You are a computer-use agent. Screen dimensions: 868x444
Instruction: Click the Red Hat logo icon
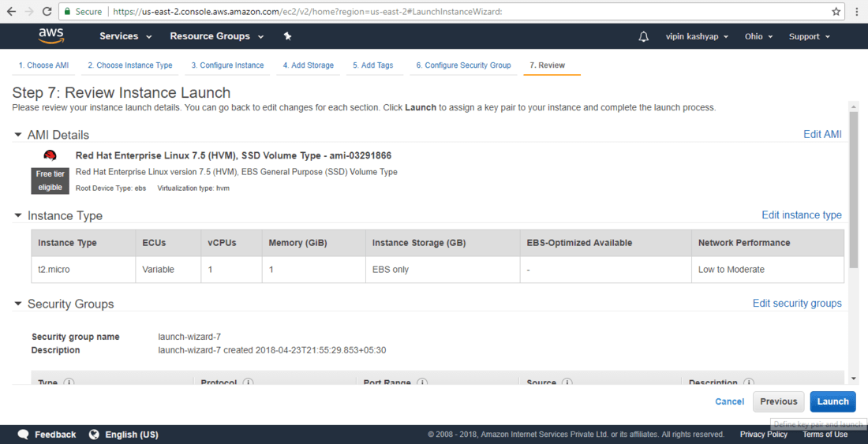click(x=51, y=155)
